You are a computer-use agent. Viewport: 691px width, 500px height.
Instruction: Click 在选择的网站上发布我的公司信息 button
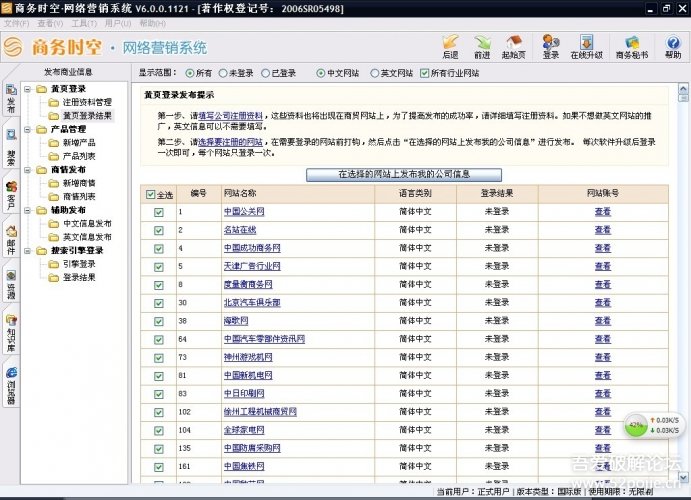pos(404,174)
